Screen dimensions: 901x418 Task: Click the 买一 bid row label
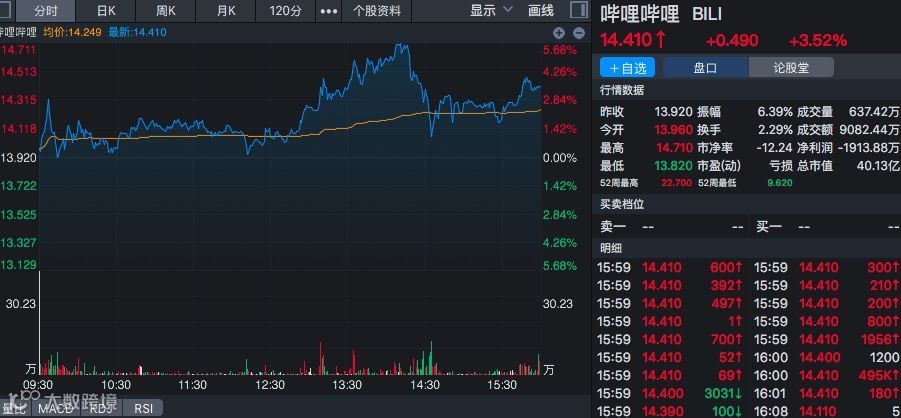pyautogui.click(x=769, y=227)
